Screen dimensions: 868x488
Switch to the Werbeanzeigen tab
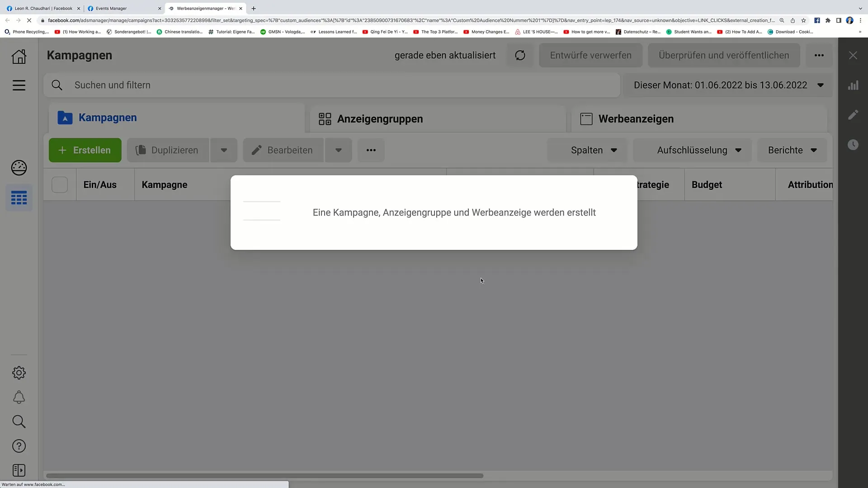pos(699,119)
